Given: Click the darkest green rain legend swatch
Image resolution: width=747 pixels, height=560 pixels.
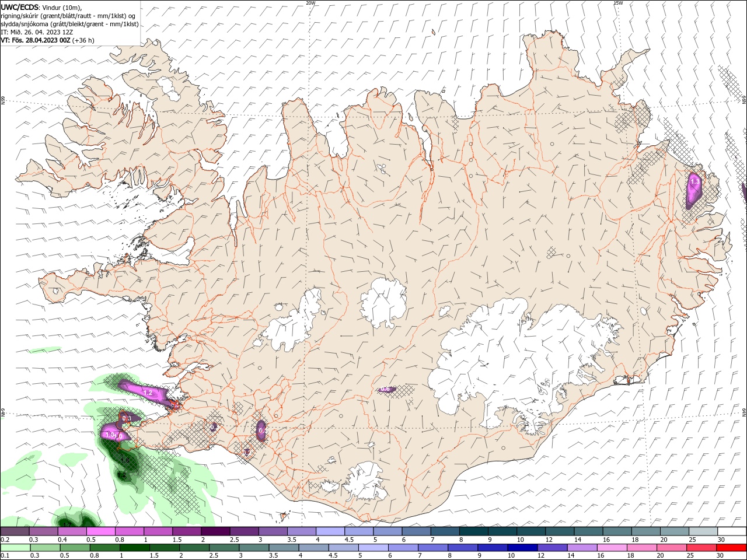Looking at the screenshot, I should [x=134, y=548].
